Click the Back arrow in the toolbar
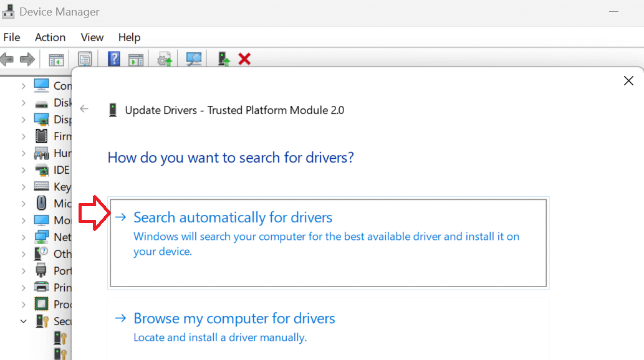Screen dimensions: 644x360 (7, 60)
